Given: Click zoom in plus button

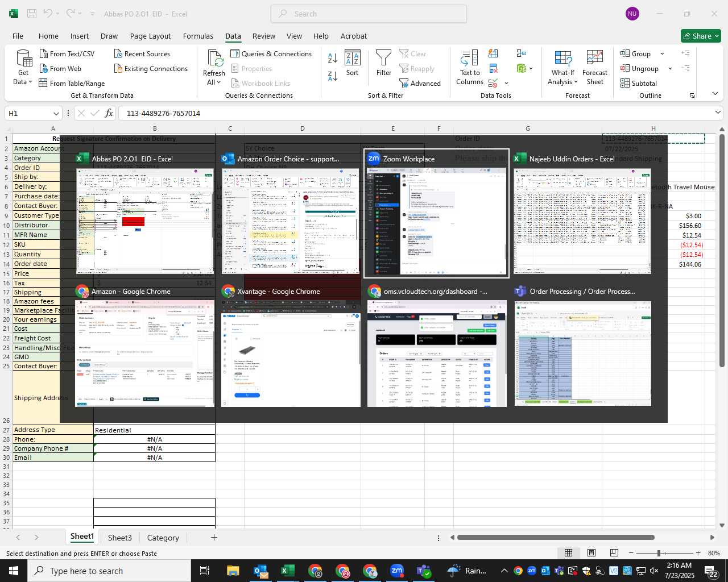Looking at the screenshot, I should (x=698, y=553).
